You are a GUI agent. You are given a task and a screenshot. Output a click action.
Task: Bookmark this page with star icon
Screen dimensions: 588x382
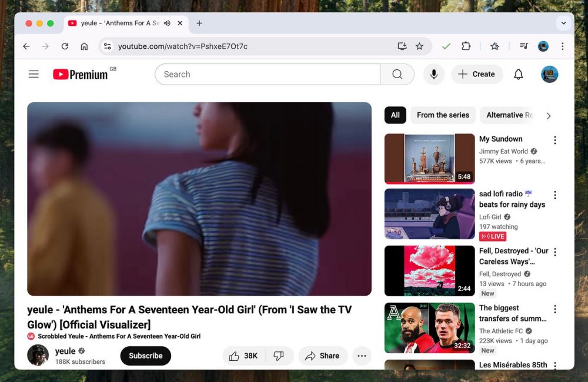(419, 46)
